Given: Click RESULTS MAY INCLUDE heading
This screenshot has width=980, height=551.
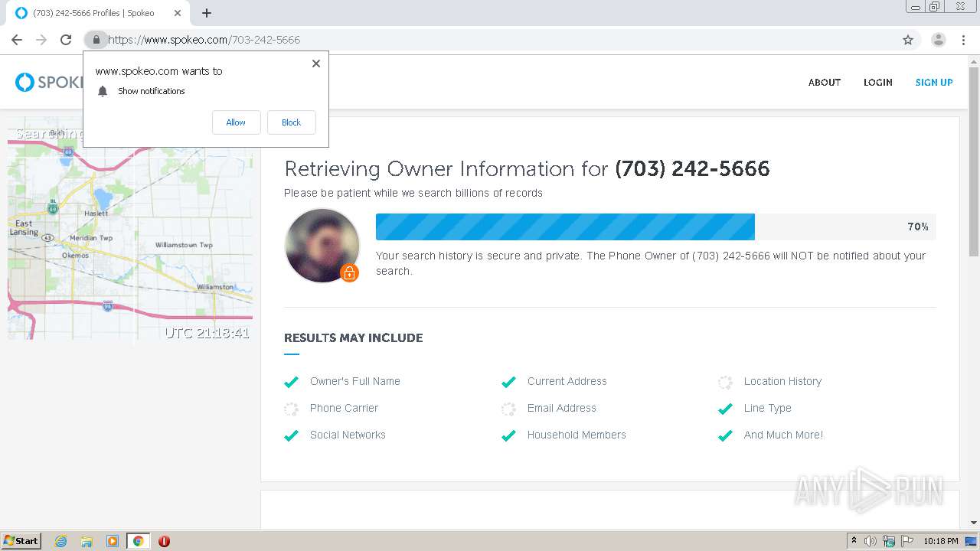Looking at the screenshot, I should click(x=353, y=337).
